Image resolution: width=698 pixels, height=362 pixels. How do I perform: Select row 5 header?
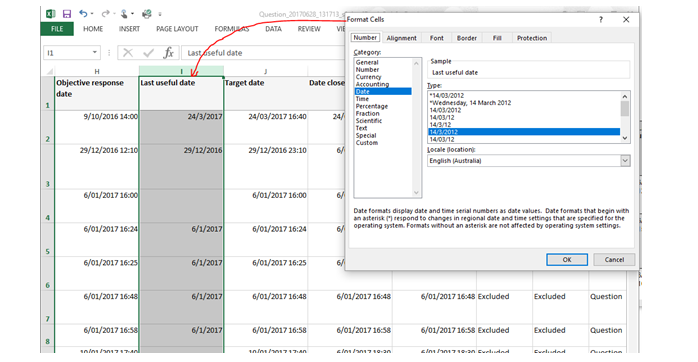coord(48,240)
